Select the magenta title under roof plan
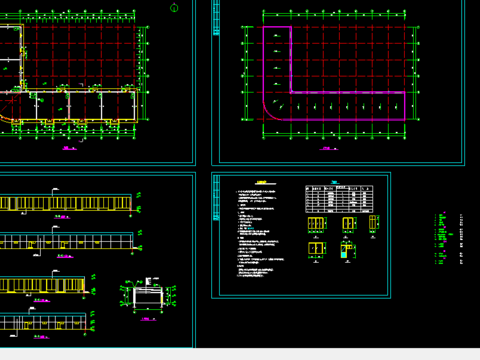This screenshot has width=480, height=360. 329,148
